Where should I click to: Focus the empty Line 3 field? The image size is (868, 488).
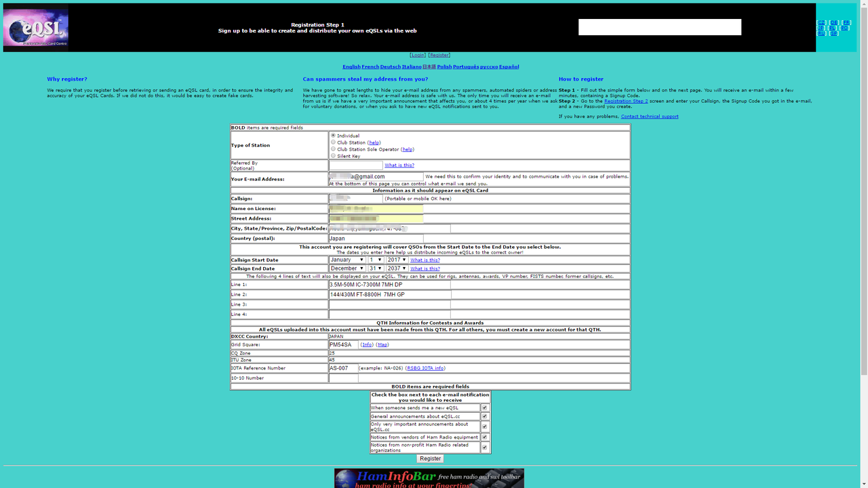click(x=390, y=304)
